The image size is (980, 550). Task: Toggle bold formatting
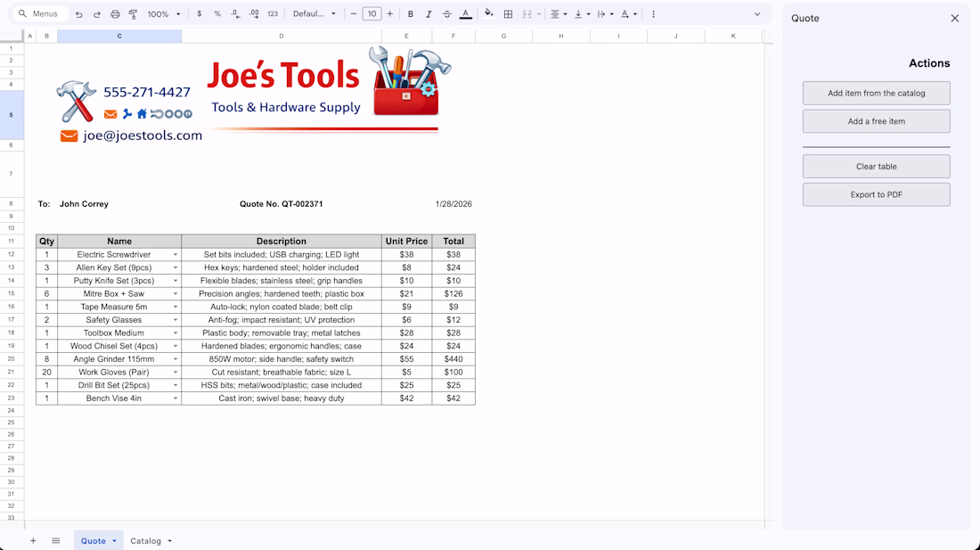(x=411, y=13)
